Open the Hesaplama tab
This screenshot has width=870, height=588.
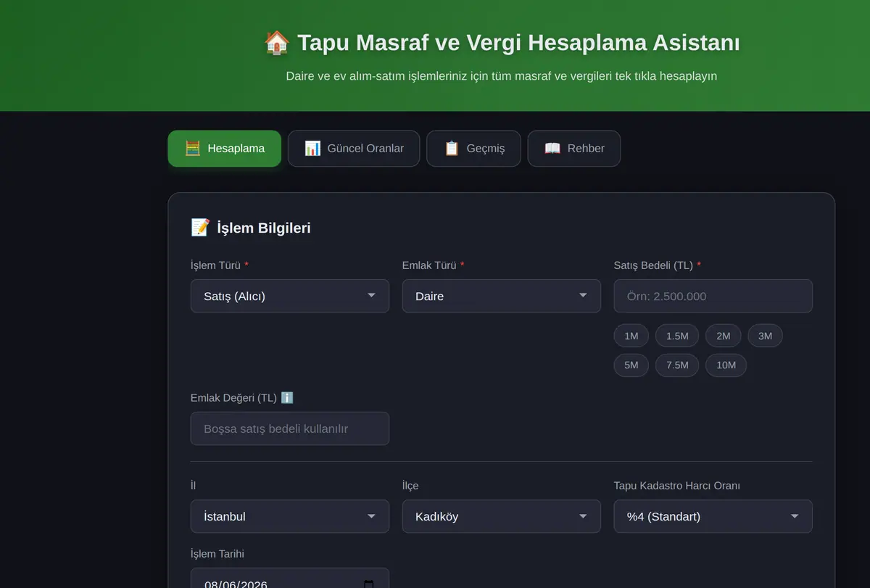[225, 149]
